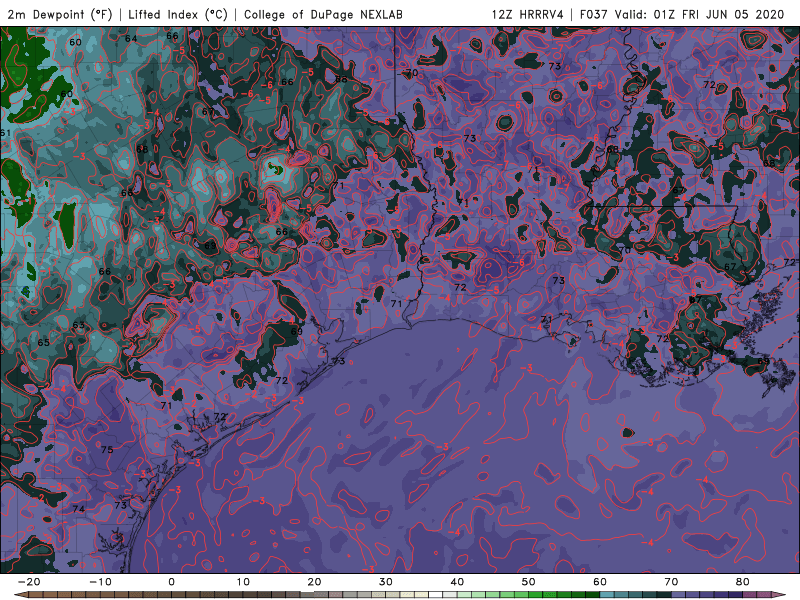The width and height of the screenshot is (800, 600).
Task: Click the "Lifted Index (°C)" title text
Action: 178,14
